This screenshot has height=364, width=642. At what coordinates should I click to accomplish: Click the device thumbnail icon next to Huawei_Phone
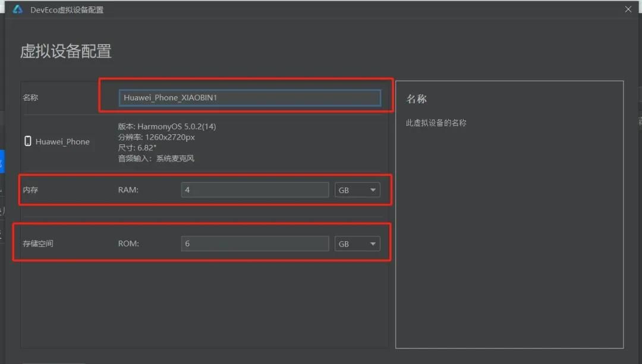pyautogui.click(x=27, y=141)
